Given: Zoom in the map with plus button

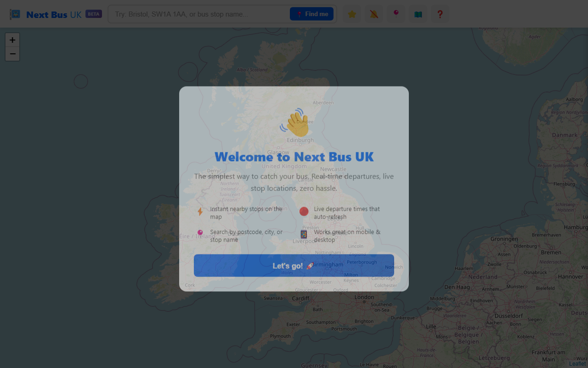Looking at the screenshot, I should [12, 40].
